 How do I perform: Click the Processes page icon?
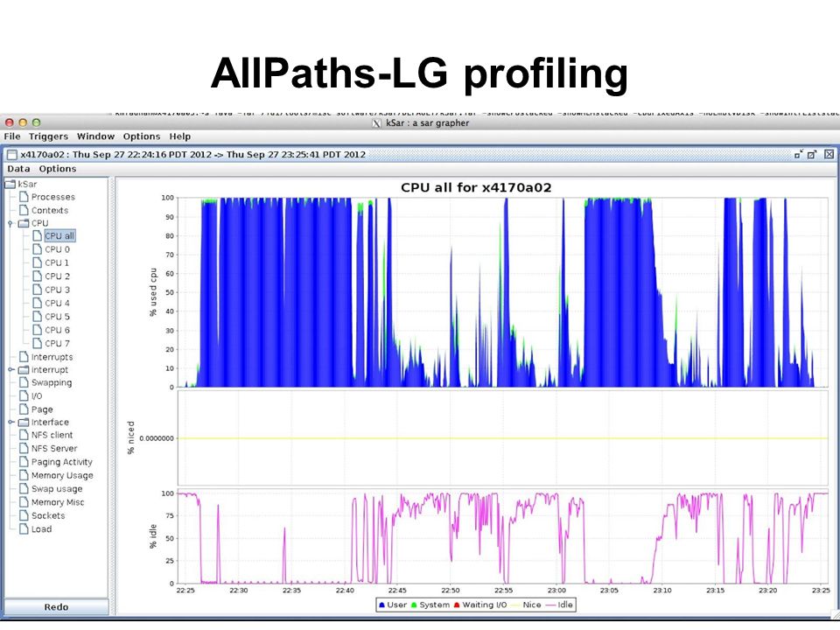tap(24, 197)
